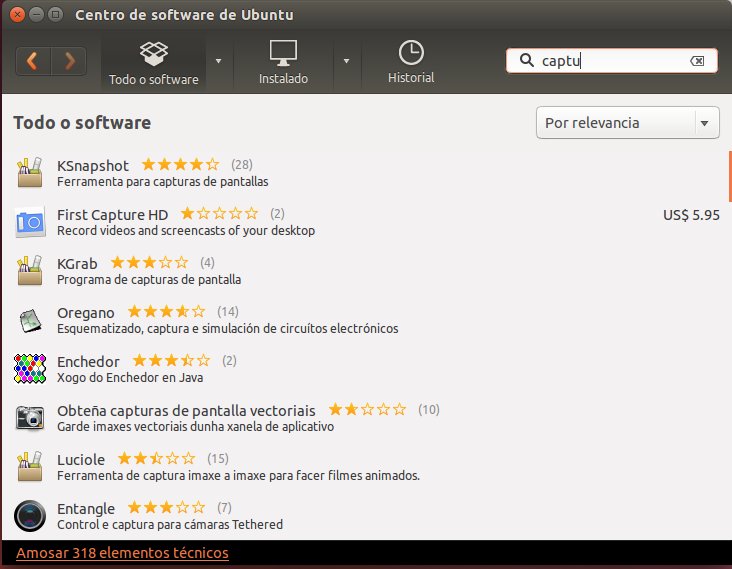Screen dimensions: 732x569
Task: Click First Capture HD review count (2)
Action: [277, 214]
